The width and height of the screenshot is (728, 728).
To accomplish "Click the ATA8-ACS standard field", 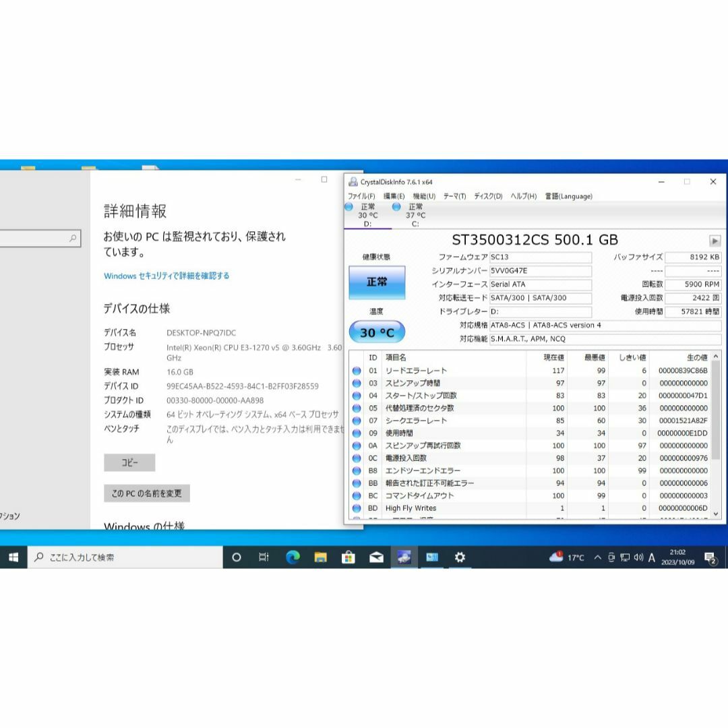I will (605, 326).
